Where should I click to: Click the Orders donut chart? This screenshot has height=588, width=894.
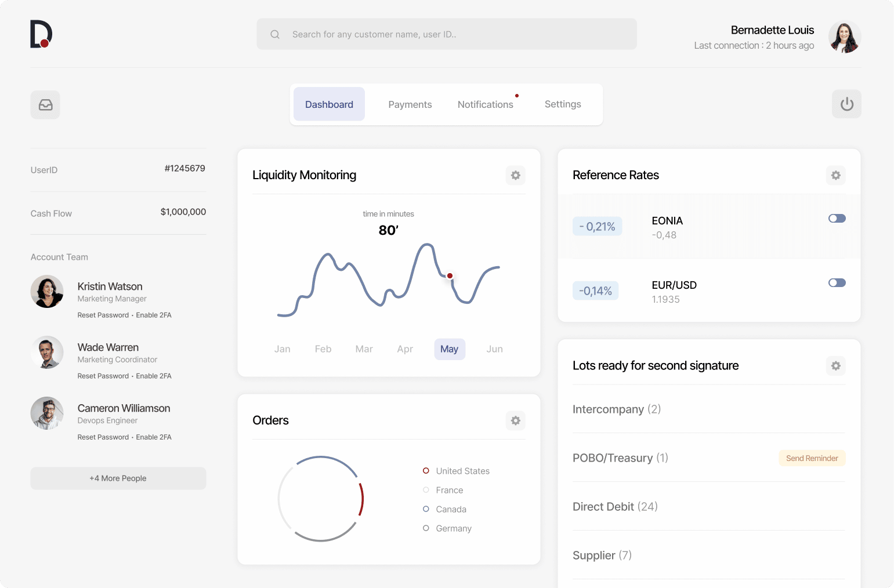point(321,499)
